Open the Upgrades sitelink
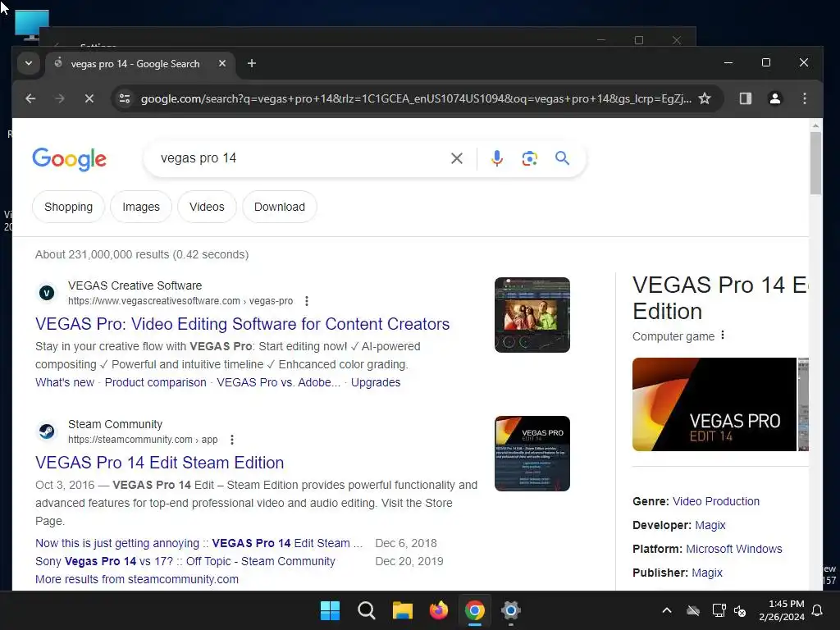840x630 pixels. 376,382
